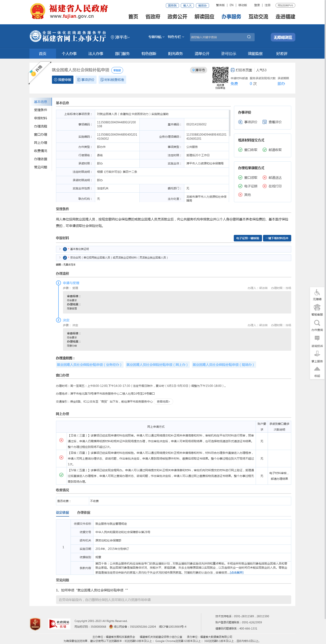Image resolution: width=326 pixels, height=644 pixels.
Task: Open 无障碍 wheelchair icon in side panel
Action: 317,292
